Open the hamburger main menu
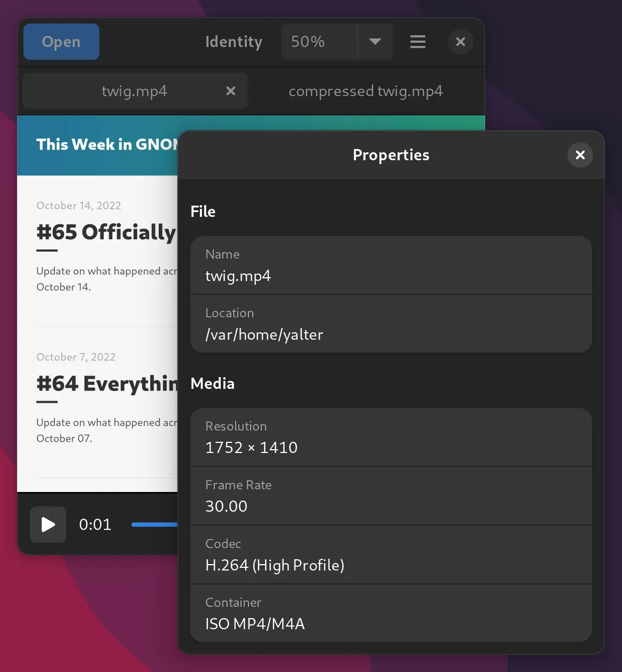This screenshot has height=672, width=622. [418, 42]
